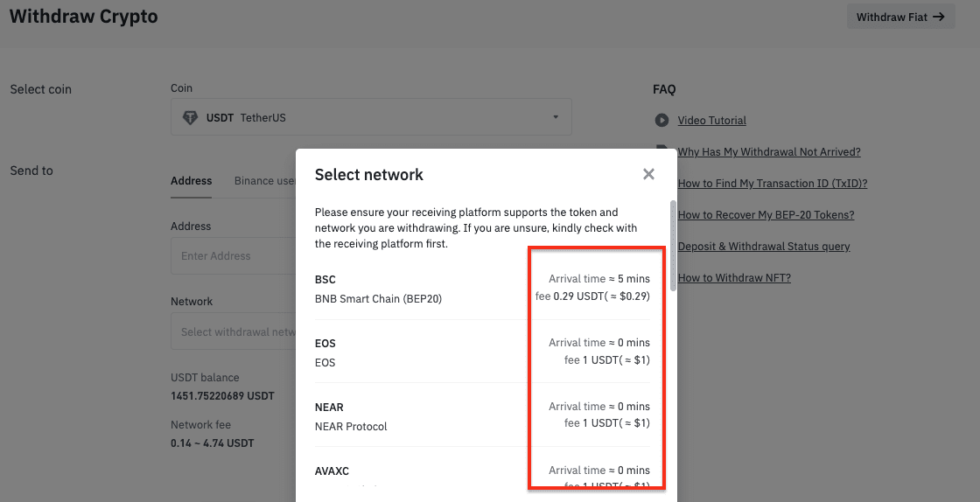Image resolution: width=980 pixels, height=502 pixels.
Task: Open How to Find My Transaction ID
Action: 772,184
